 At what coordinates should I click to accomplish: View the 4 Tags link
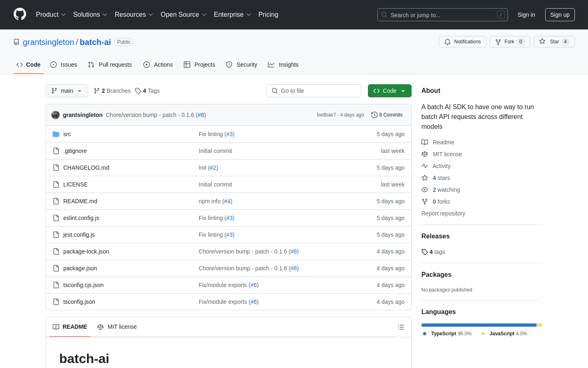(147, 91)
